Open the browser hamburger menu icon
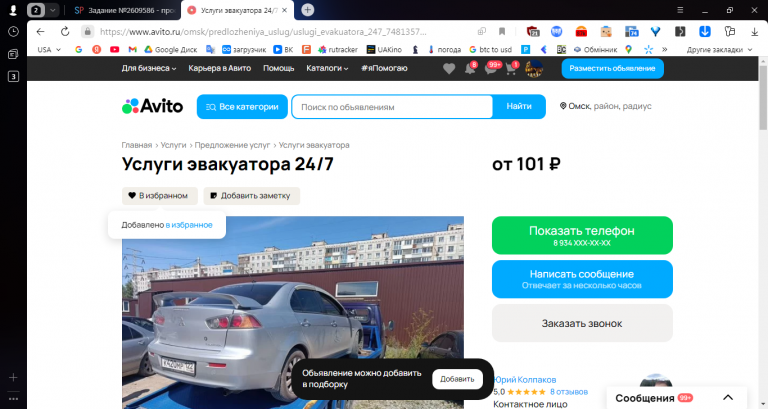This screenshot has height=409, width=768. (x=680, y=10)
